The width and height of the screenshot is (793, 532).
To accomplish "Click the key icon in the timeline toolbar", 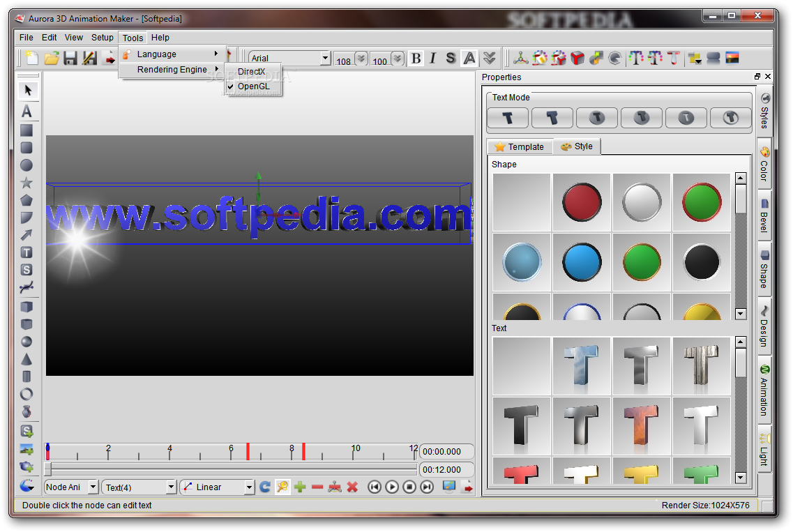I will pos(282,487).
